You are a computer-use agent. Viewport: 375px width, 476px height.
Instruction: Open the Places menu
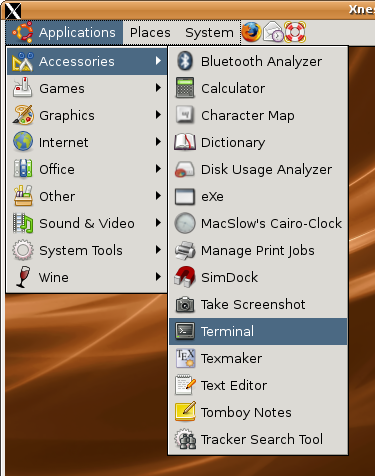pos(150,33)
